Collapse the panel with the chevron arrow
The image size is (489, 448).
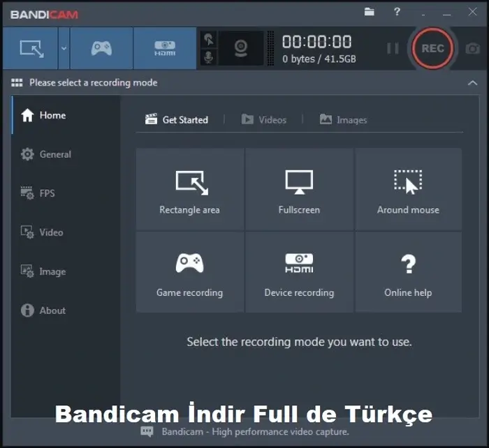click(x=472, y=83)
